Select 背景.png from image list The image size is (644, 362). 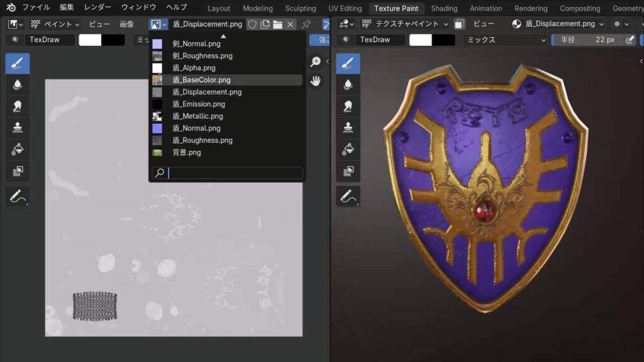[226, 152]
